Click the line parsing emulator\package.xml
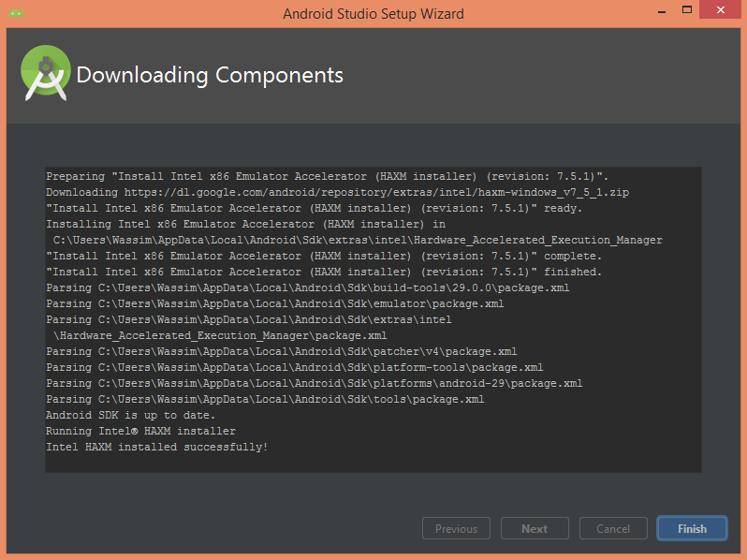The image size is (747, 560). (275, 303)
